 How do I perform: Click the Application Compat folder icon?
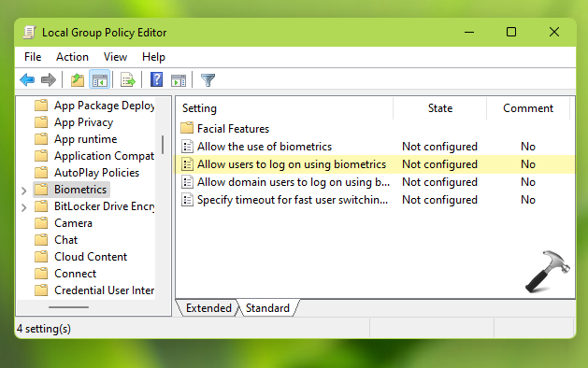tap(41, 156)
